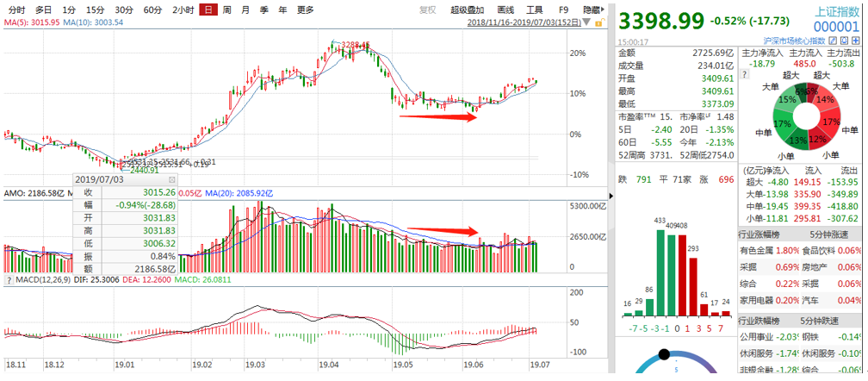Open the 画线 drawing tools
Image resolution: width=868 pixels, height=381 pixels.
505,9
